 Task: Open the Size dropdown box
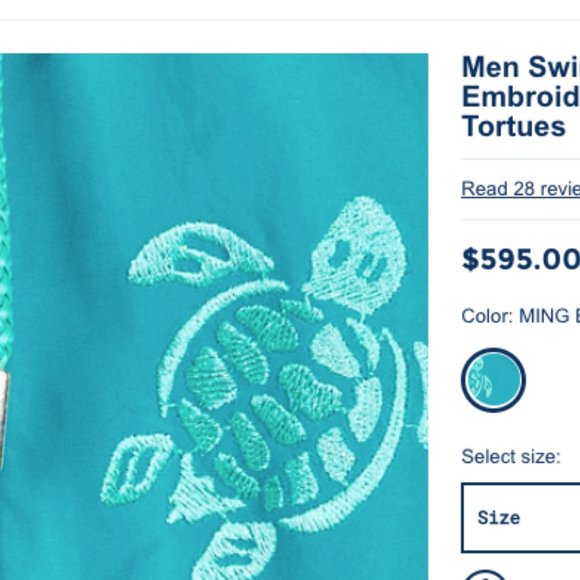[x=521, y=518]
